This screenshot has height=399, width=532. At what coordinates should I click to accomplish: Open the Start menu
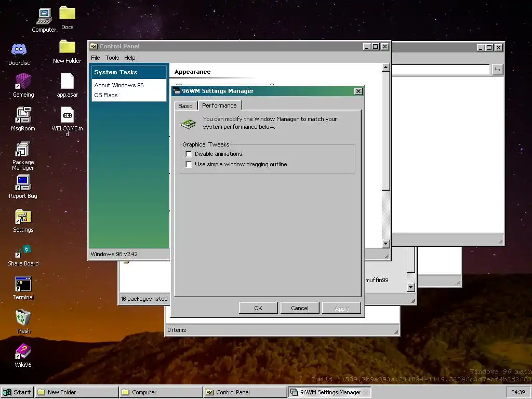17,392
